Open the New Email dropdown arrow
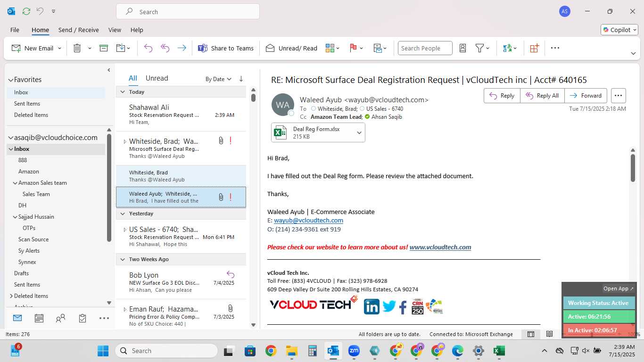This screenshot has width=644, height=362. pyautogui.click(x=60, y=48)
